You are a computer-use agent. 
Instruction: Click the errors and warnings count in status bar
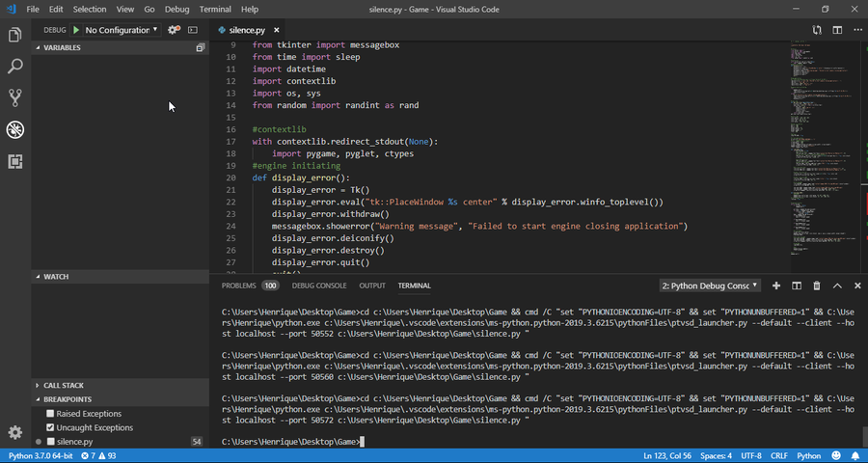98,456
